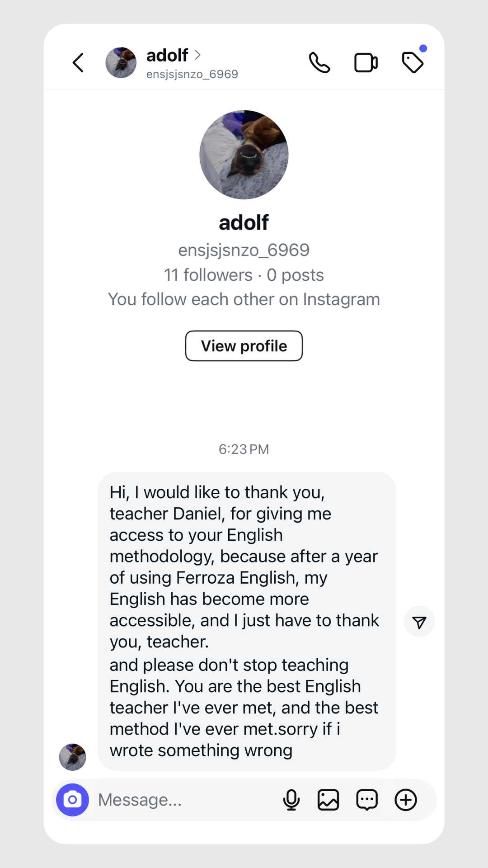The image size is (488, 868).
Task: Forward the message using share arrow
Action: coord(419,622)
